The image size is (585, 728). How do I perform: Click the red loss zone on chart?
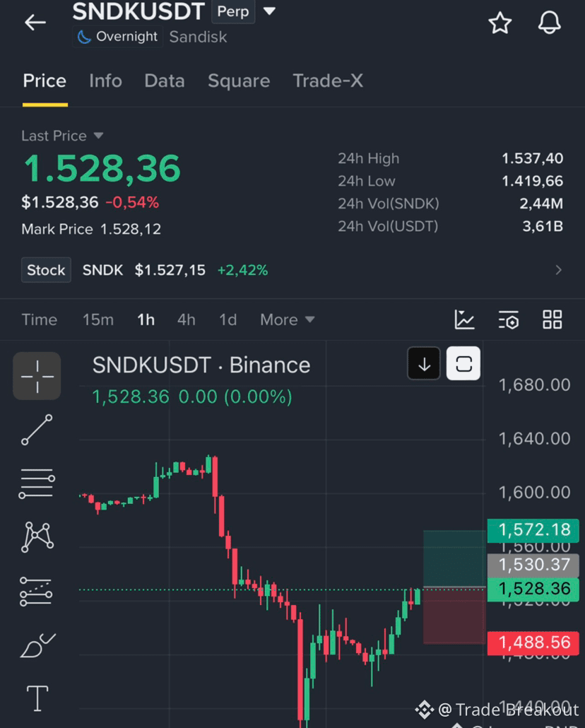pos(454,616)
